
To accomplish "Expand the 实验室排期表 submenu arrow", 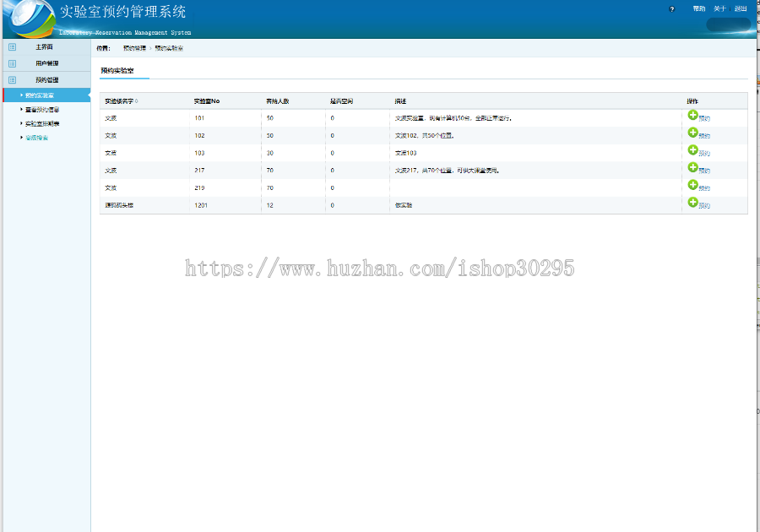I will tap(22, 123).
